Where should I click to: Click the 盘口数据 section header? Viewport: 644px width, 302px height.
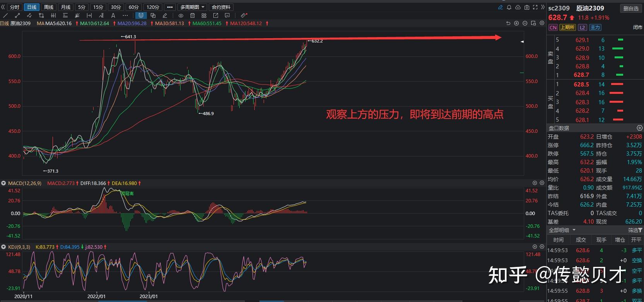pyautogui.click(x=559, y=128)
